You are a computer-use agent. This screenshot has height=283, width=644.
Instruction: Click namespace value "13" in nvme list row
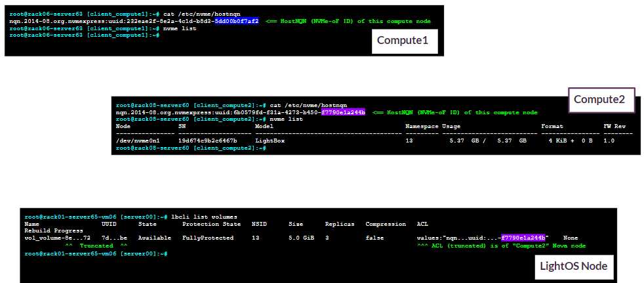coord(409,141)
